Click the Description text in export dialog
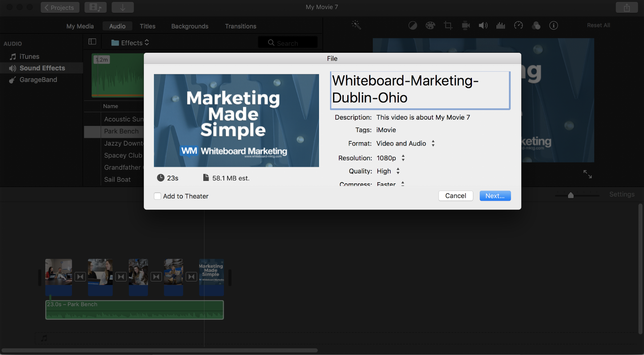Viewport: 644px width, 355px height. coord(423,117)
